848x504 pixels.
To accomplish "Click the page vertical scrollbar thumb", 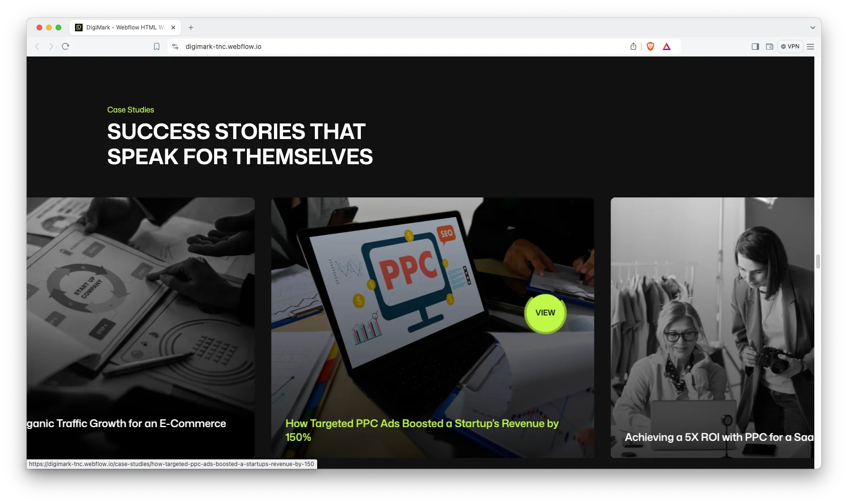I will [818, 261].
